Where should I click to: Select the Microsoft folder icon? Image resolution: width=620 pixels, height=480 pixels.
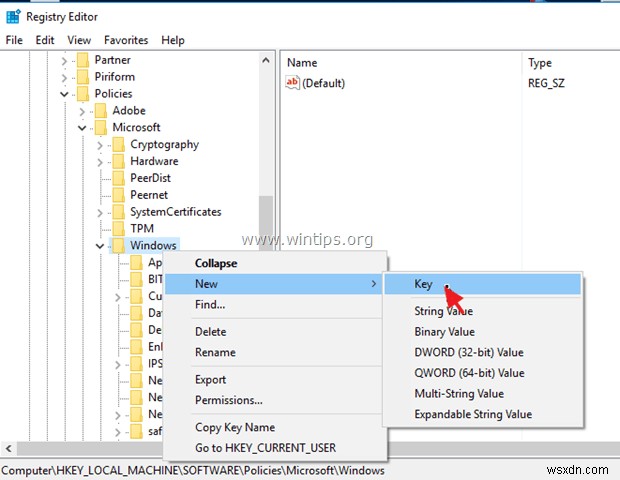(x=101, y=128)
